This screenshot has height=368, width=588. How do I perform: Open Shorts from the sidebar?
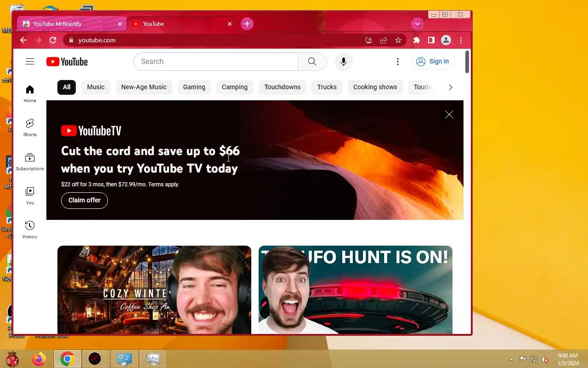[30, 127]
